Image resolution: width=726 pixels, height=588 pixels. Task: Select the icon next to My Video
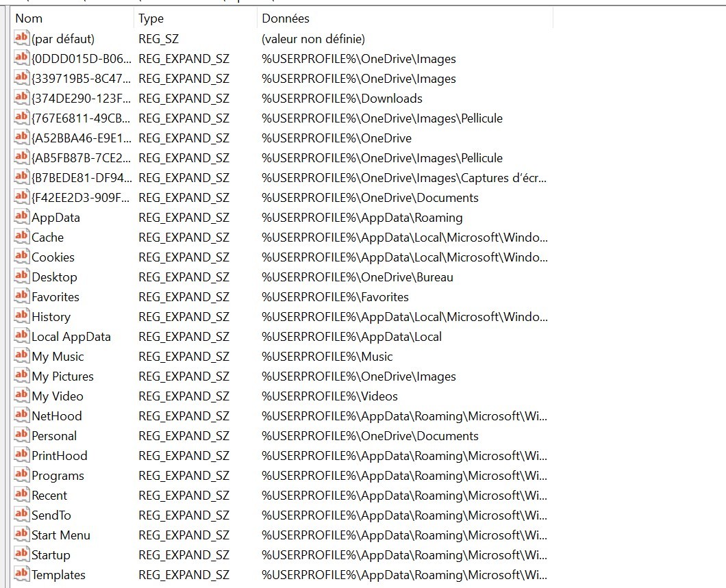pyautogui.click(x=22, y=396)
